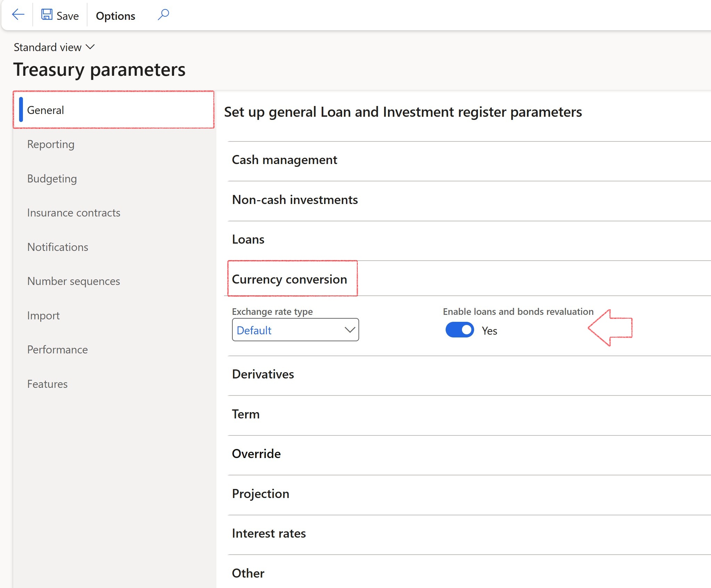Image resolution: width=711 pixels, height=588 pixels.
Task: Open the Exchange rate type dropdown
Action: tap(295, 330)
